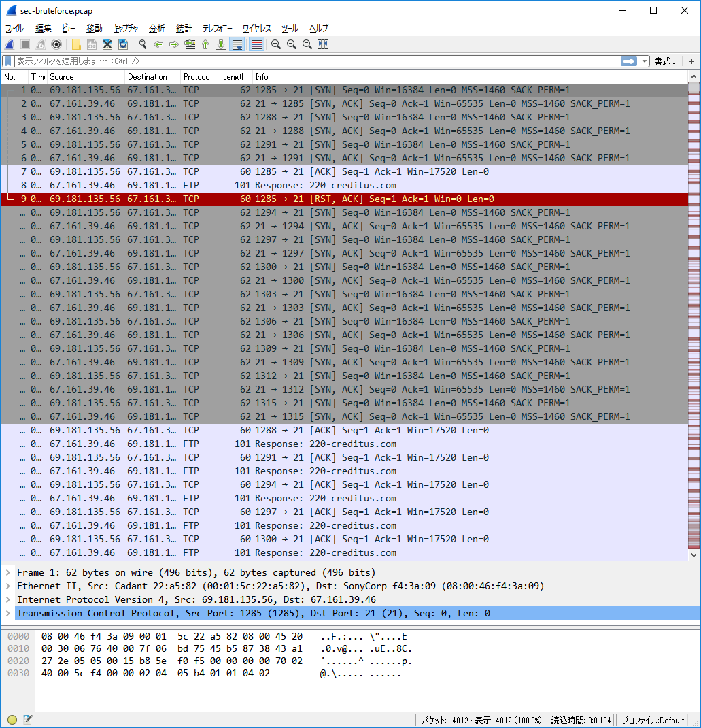Open the ファイル menu

pos(14,29)
